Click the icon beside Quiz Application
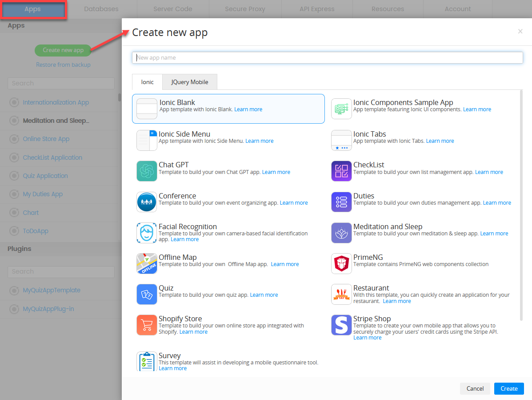 tap(14, 176)
